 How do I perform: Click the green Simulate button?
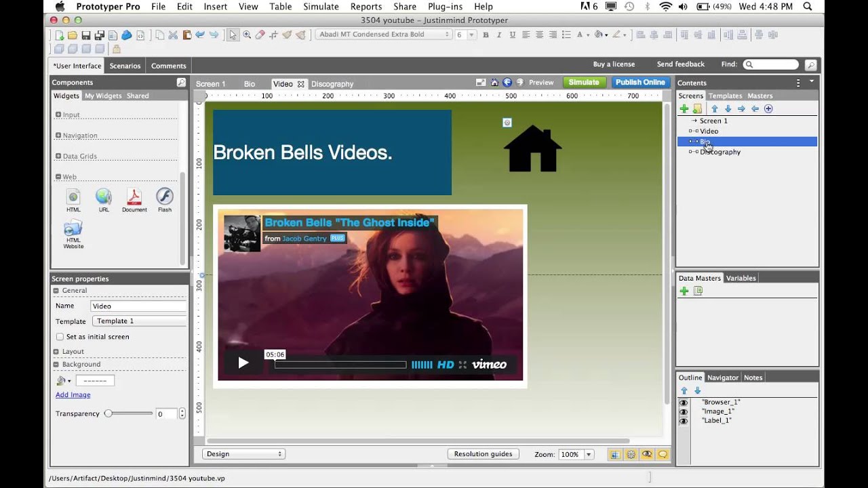584,82
